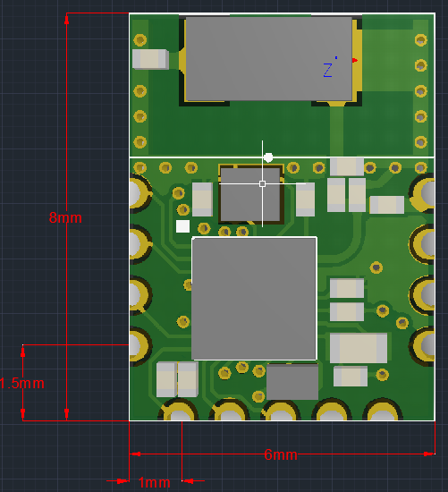The height and width of the screenshot is (492, 448).
Task: Click the 1.5mm dimension label
Action: click(21, 384)
